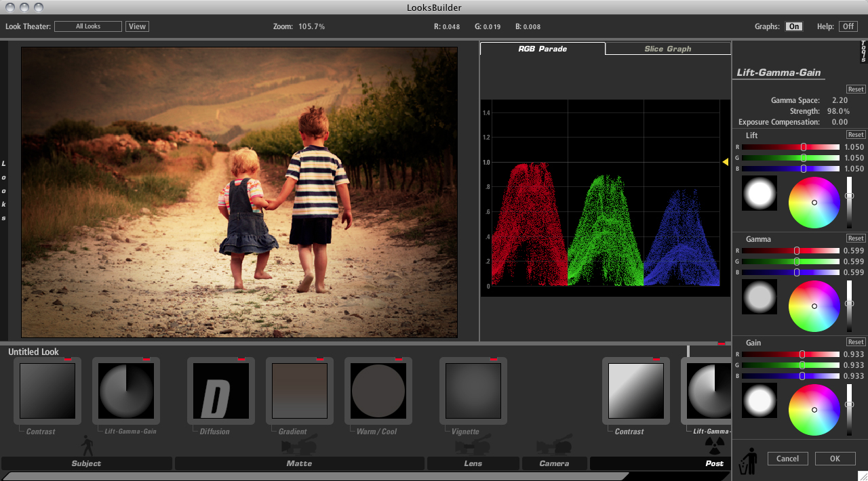Click the camera icon above the Camera section
This screenshot has width=868, height=481.
[x=555, y=445]
